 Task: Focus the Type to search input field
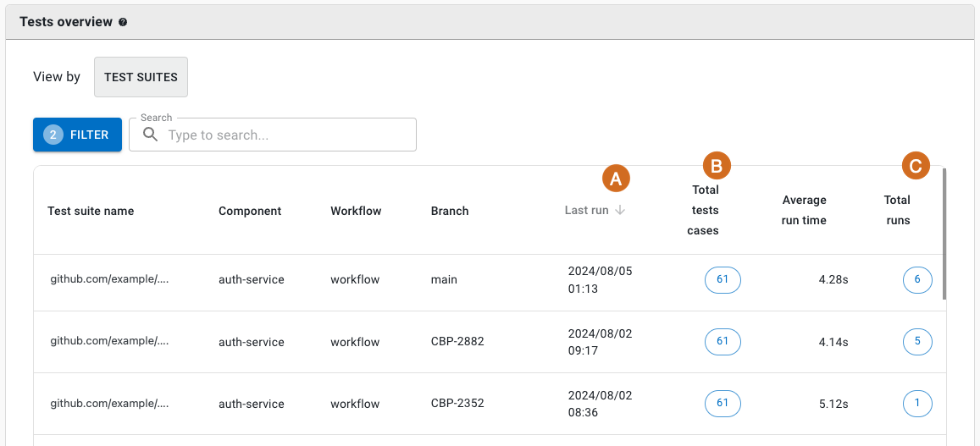pyautogui.click(x=273, y=135)
